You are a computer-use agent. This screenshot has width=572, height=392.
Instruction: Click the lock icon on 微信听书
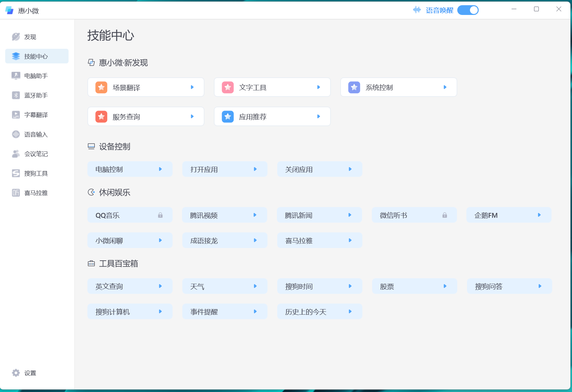445,215
